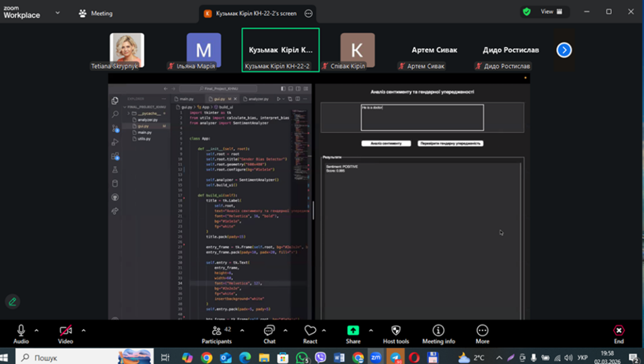Image resolution: width=644 pixels, height=364 pixels.
Task: Expand the Video options arrow
Action: 83,329
